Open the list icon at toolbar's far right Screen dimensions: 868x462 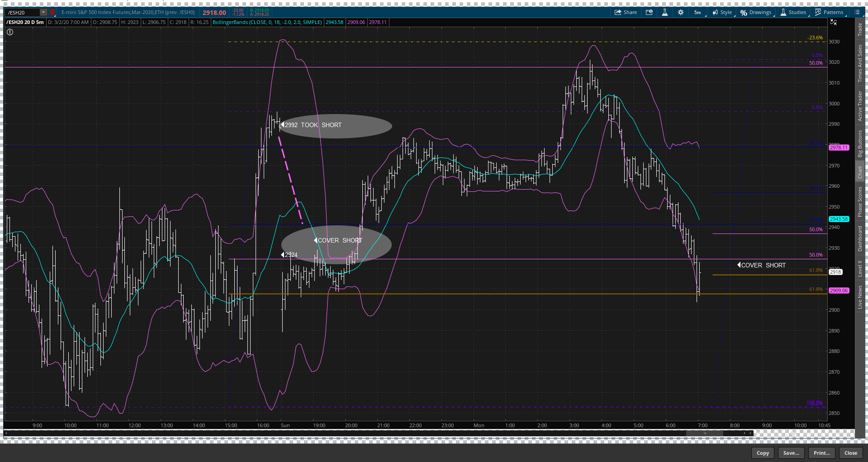coord(858,12)
